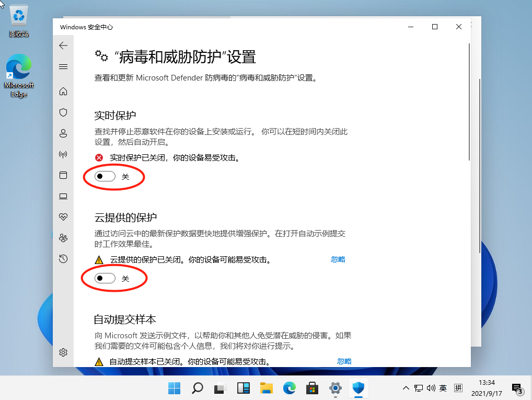The image size is (532, 400).
Task: Expand the system tray hidden icons chevron
Action: [406, 388]
